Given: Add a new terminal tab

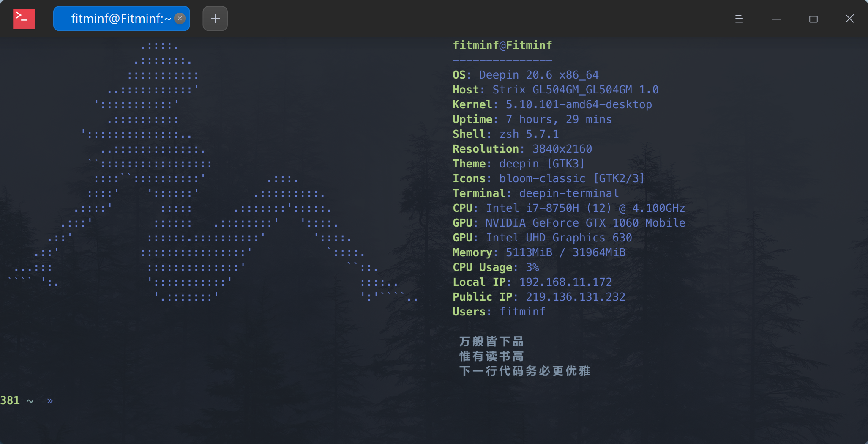Looking at the screenshot, I should click(215, 19).
